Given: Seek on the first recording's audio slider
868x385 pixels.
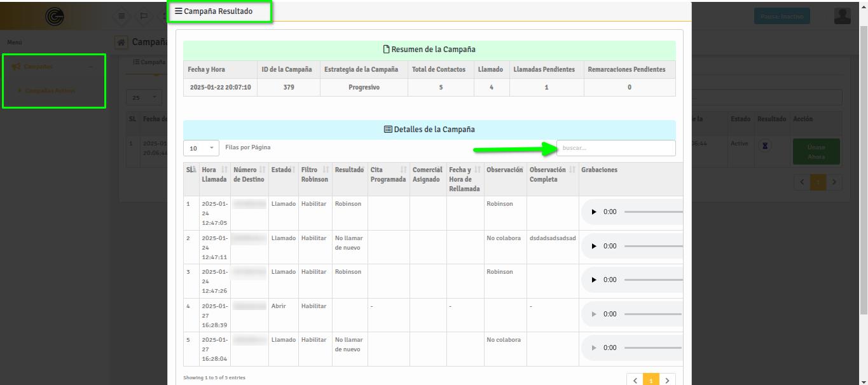Looking at the screenshot, I should (x=653, y=212).
